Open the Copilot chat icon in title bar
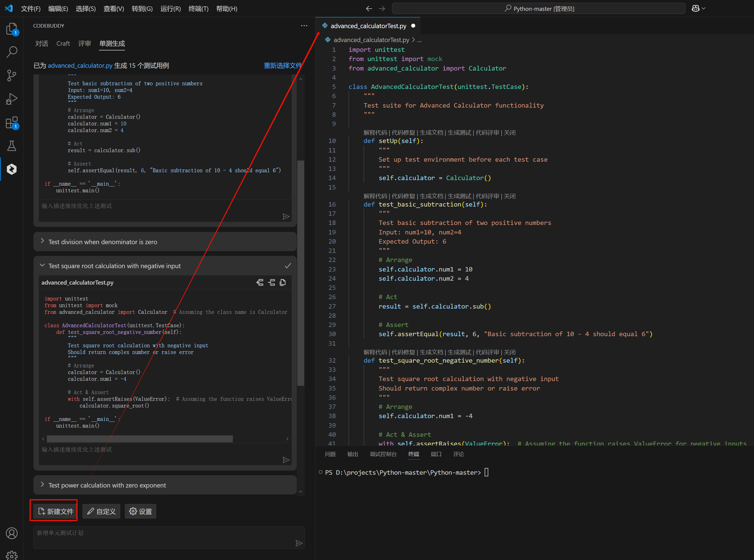754x560 pixels. coord(695,8)
